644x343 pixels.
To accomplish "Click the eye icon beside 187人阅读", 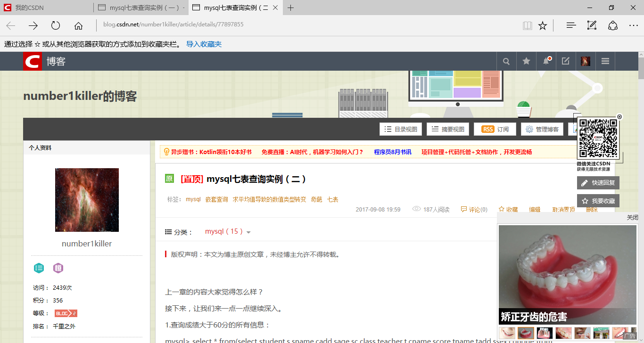I will [416, 209].
